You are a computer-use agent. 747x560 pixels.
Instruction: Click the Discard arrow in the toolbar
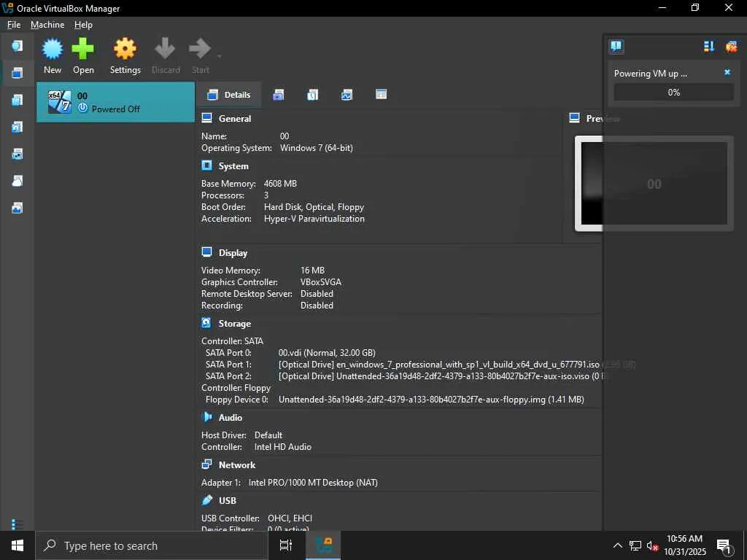[166, 55]
